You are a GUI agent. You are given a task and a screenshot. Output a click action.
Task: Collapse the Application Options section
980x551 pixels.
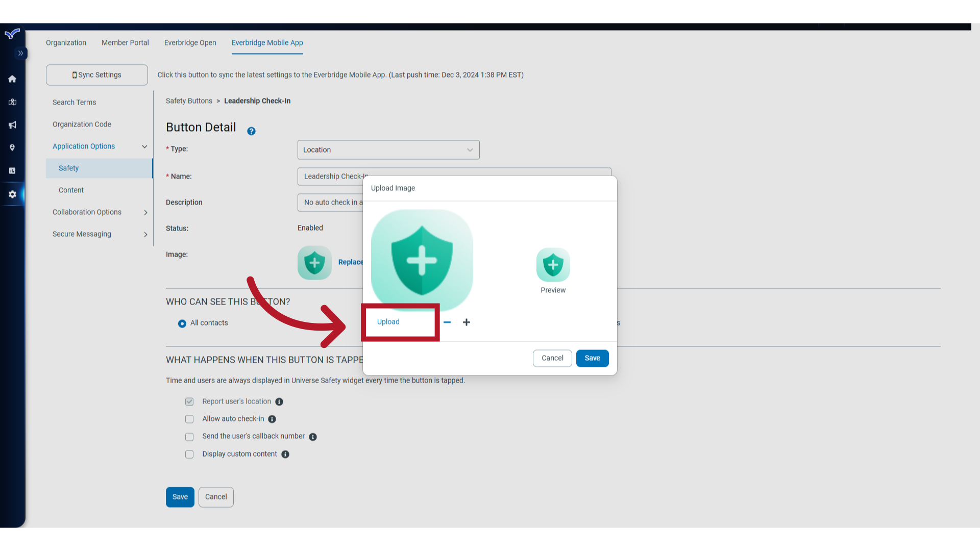(x=144, y=146)
